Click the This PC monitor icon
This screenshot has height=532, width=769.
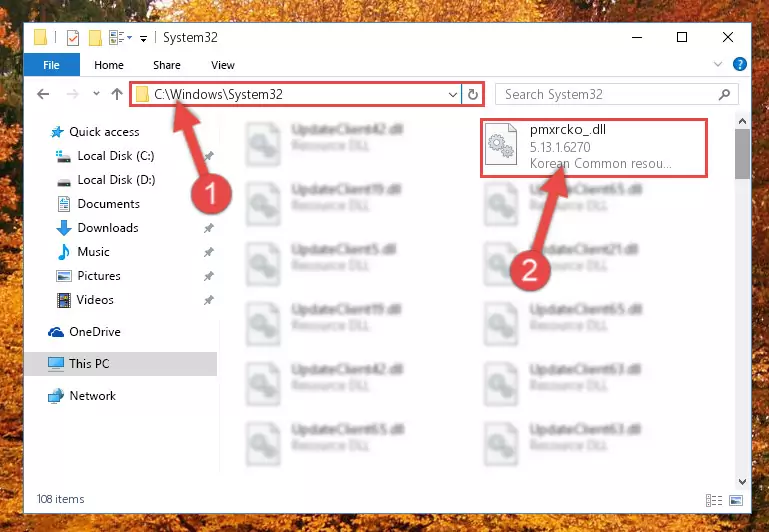coord(56,364)
